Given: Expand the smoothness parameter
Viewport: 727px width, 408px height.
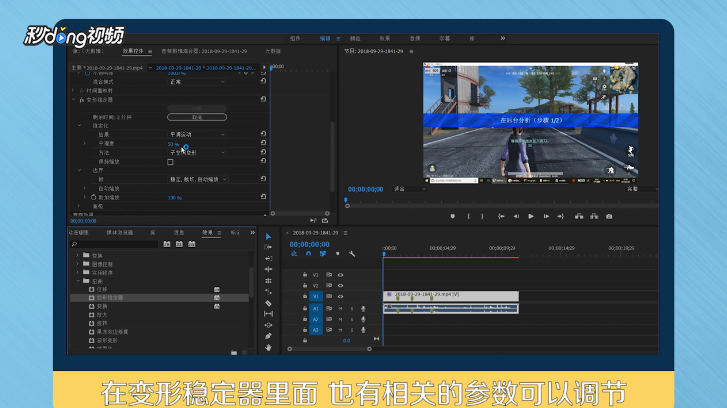Looking at the screenshot, I should click(x=84, y=144).
